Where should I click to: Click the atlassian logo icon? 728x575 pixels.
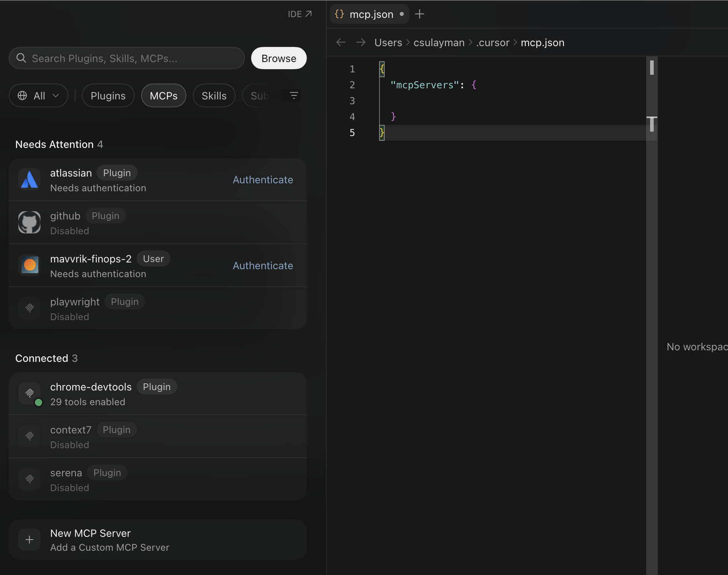click(x=29, y=180)
